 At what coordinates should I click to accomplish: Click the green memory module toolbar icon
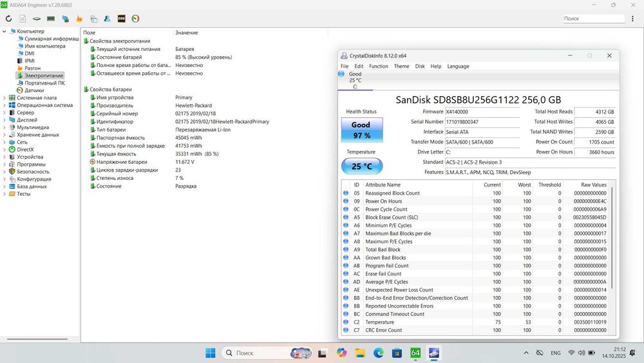point(51,19)
